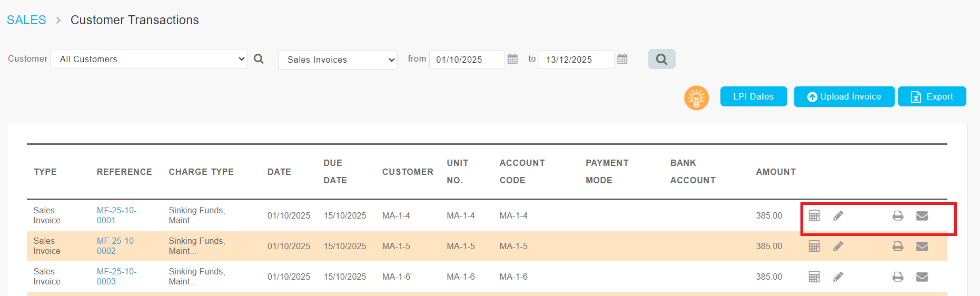Open calculator grid icon for MA-1-5 row

[814, 246]
